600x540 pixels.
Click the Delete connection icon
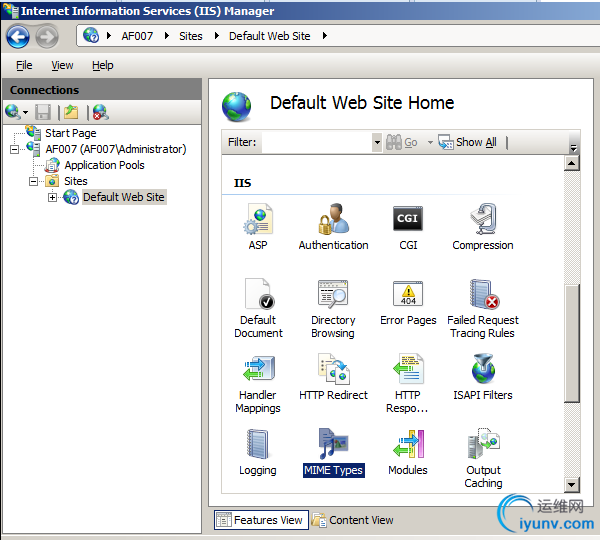[x=101, y=112]
